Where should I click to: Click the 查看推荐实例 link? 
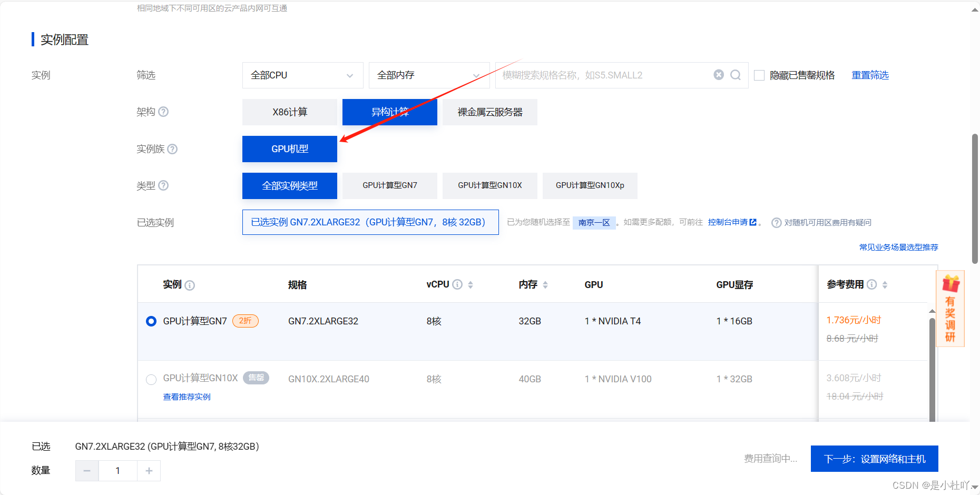click(x=187, y=397)
